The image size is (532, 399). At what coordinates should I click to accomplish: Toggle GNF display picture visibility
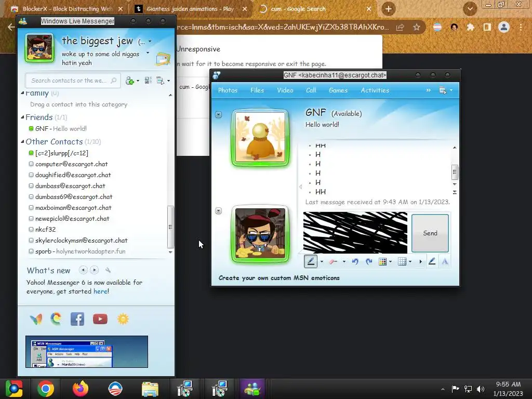coord(219,115)
